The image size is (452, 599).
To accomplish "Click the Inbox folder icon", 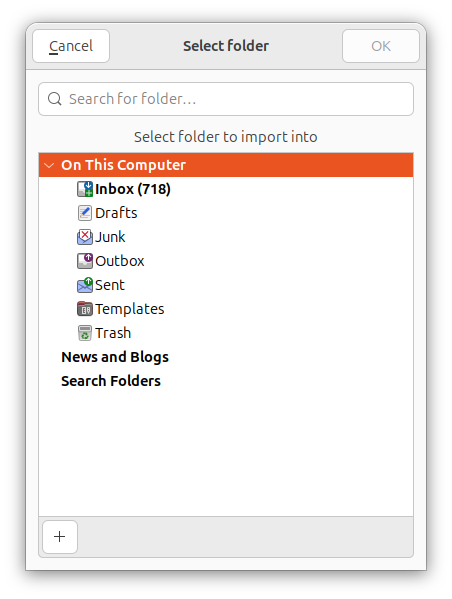I will (x=85, y=189).
